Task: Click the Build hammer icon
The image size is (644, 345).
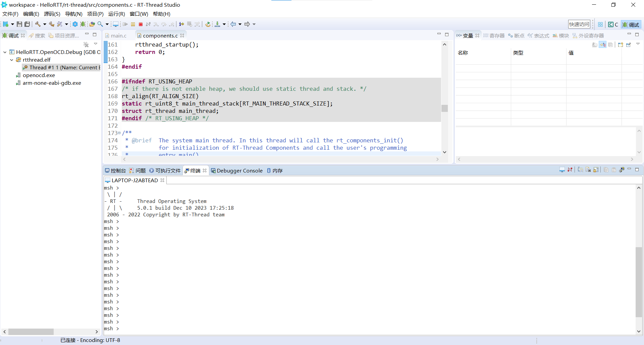Action: (x=38, y=24)
